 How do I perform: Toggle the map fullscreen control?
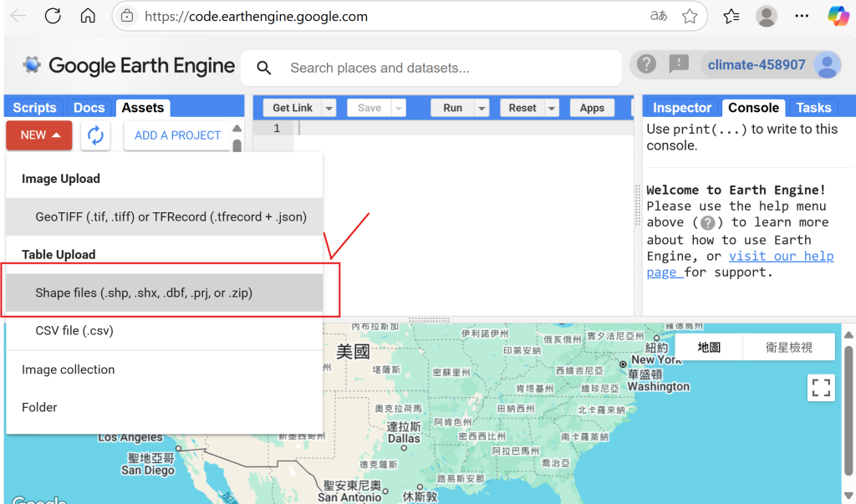pyautogui.click(x=821, y=388)
